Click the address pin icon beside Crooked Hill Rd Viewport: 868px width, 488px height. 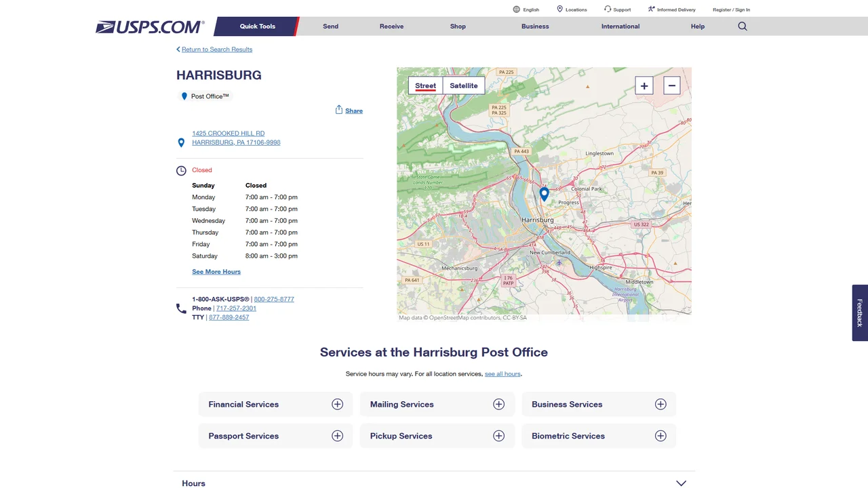point(181,143)
